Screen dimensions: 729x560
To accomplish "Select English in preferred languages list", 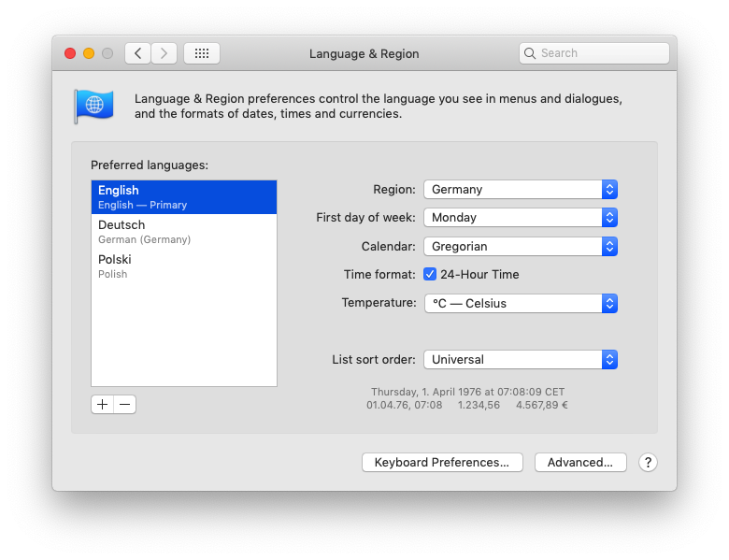I will click(183, 197).
